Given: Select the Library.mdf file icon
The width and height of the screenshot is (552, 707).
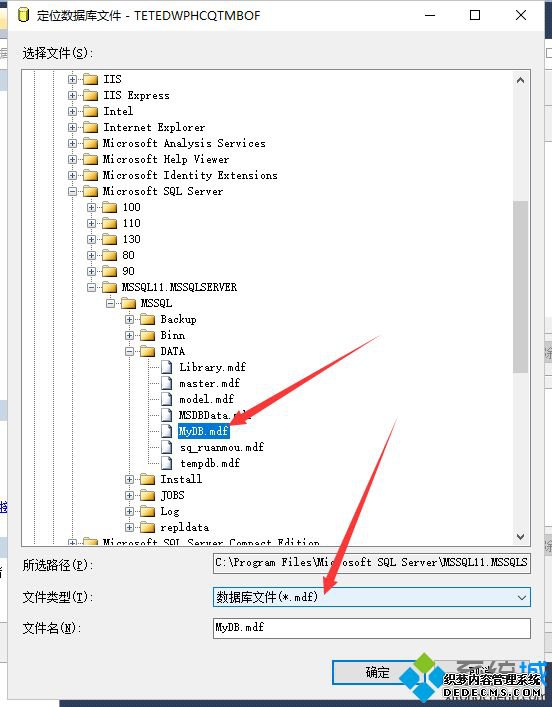Looking at the screenshot, I should (x=167, y=367).
